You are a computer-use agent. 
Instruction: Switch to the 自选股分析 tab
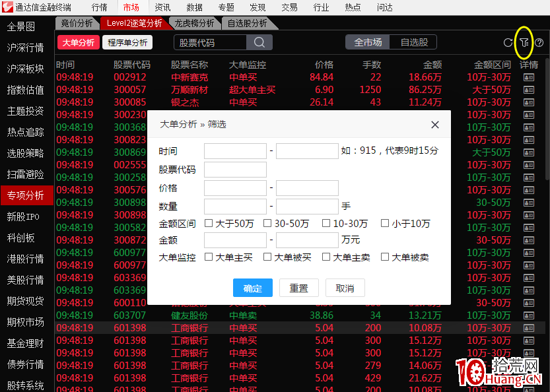pos(248,23)
